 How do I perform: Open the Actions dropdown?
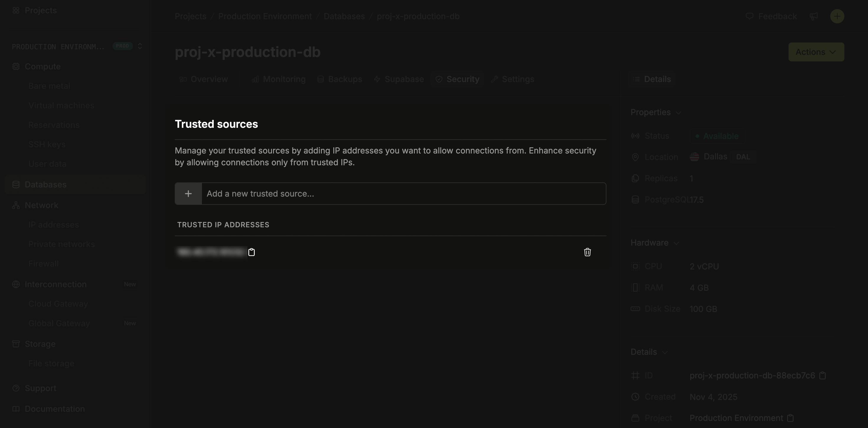(816, 52)
